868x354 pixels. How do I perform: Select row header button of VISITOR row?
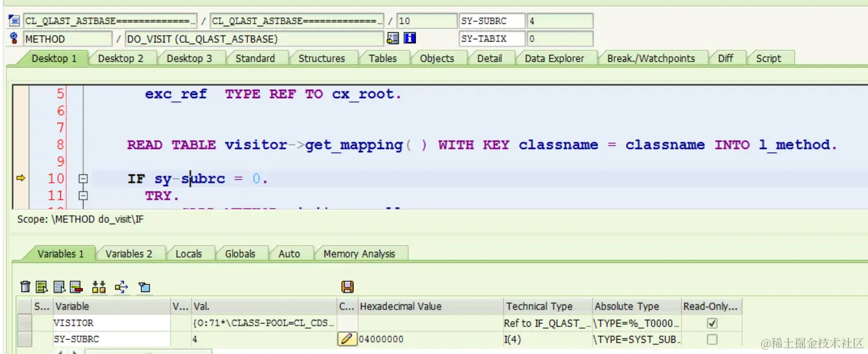[x=24, y=323]
